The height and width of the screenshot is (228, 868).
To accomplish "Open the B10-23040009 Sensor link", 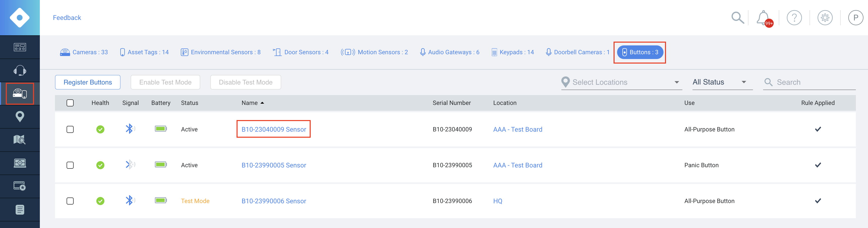I will pyautogui.click(x=274, y=129).
